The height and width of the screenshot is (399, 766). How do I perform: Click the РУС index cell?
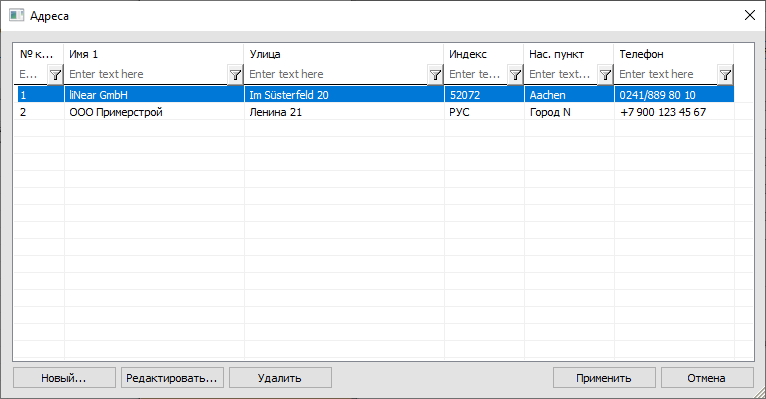[x=484, y=112]
